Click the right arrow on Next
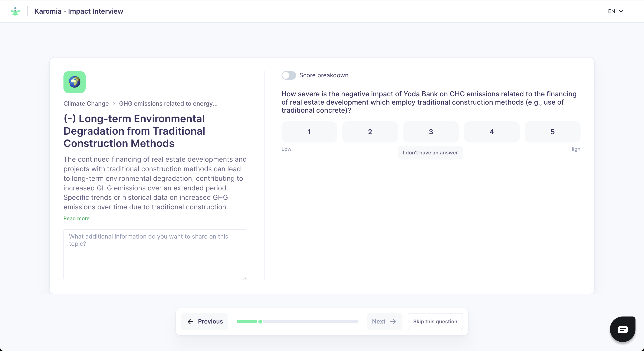This screenshot has width=644, height=351. click(393, 321)
